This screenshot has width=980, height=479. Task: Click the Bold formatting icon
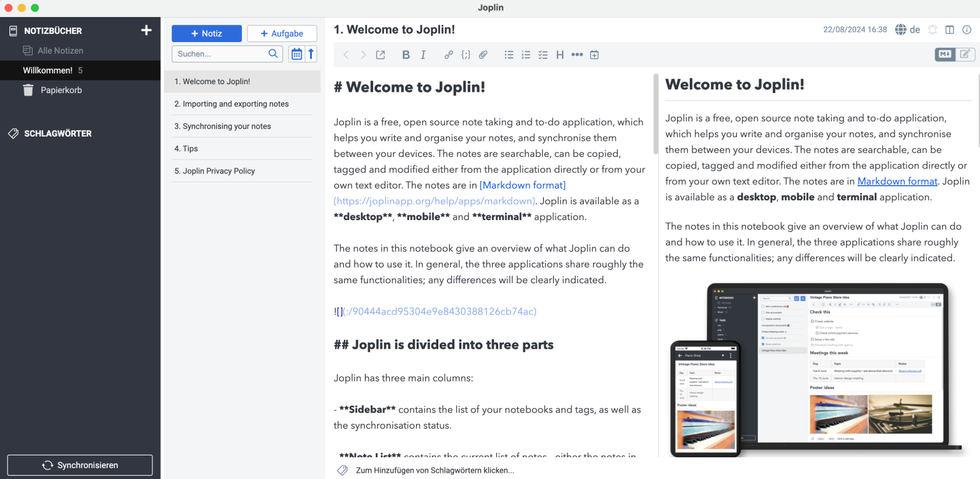coord(406,55)
